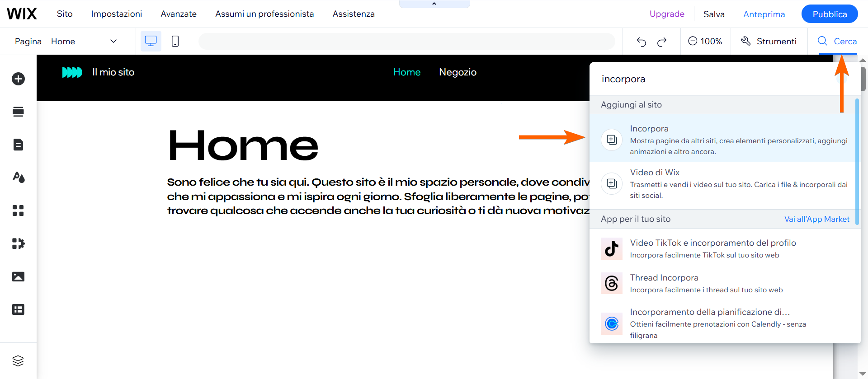
Task: Click the URL bar in the toolbar
Action: [407, 41]
